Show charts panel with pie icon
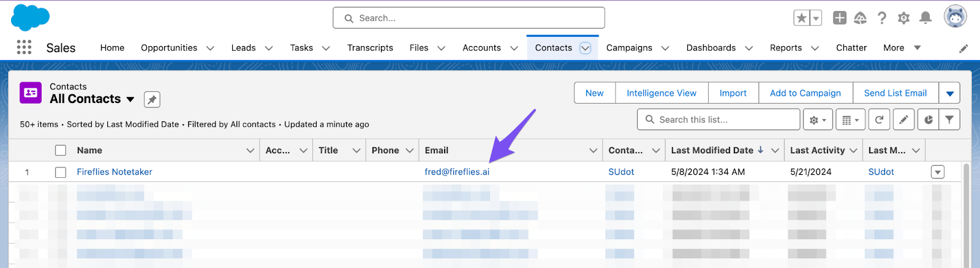 pyautogui.click(x=929, y=120)
